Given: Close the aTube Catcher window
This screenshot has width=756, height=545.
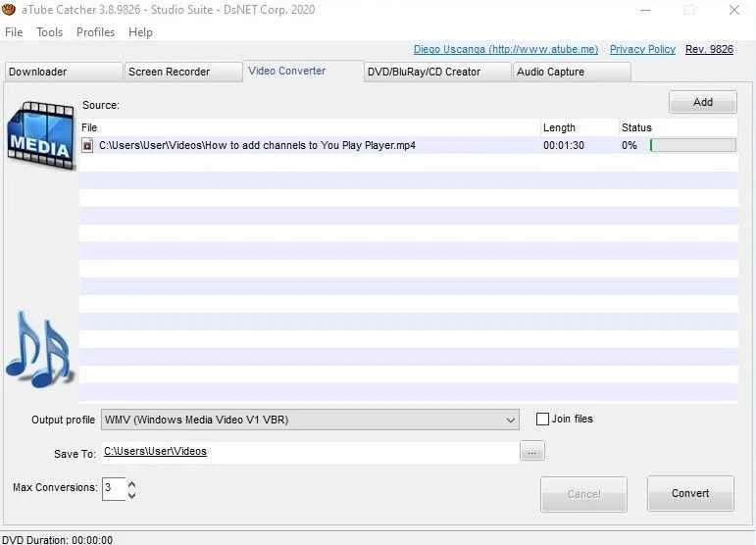Looking at the screenshot, I should point(733,10).
